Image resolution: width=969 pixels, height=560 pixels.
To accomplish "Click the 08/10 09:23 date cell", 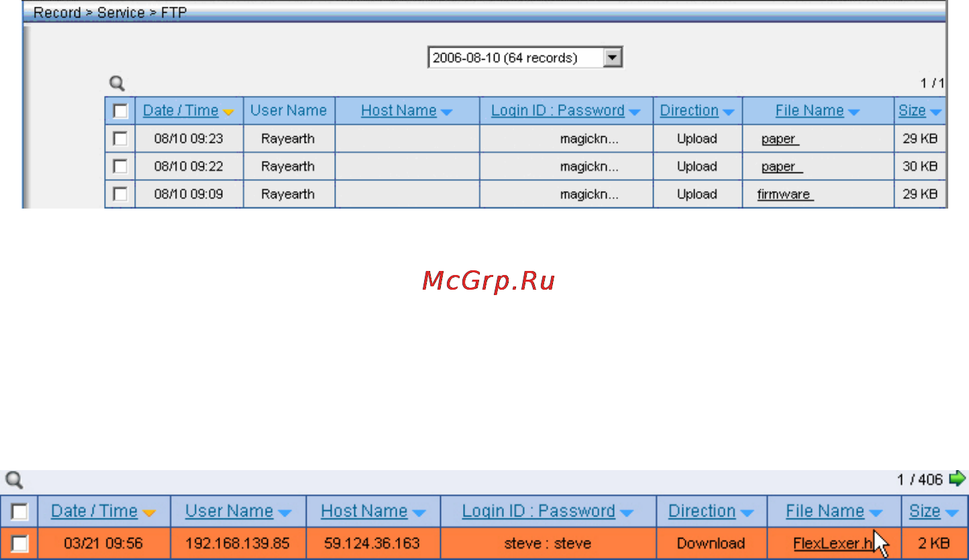I will pos(189,139).
